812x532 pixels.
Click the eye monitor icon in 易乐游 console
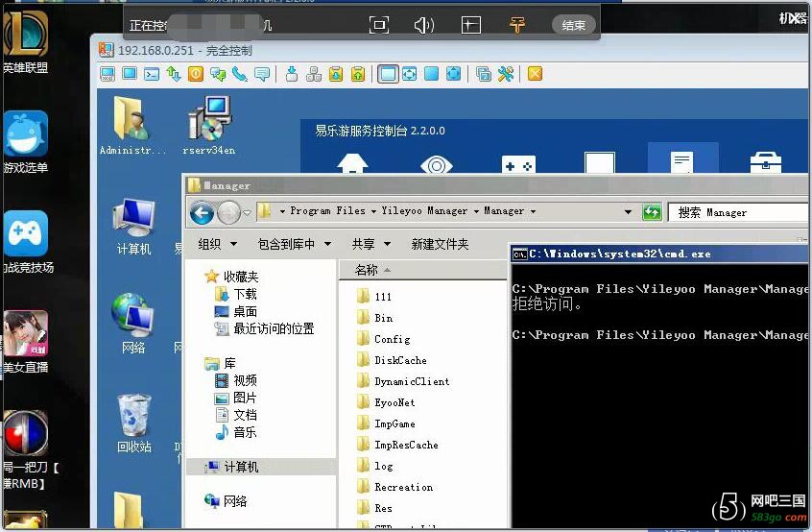pos(437,165)
